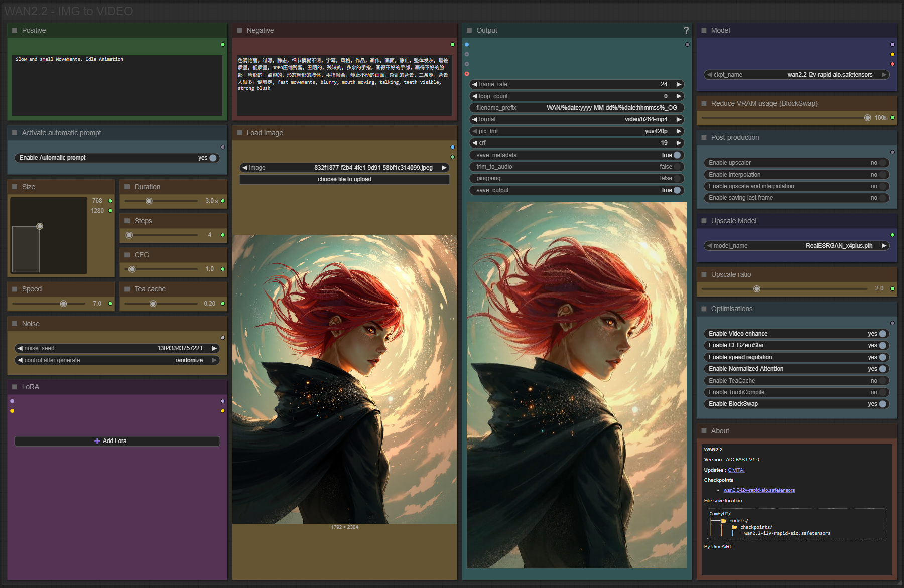Toggle Enable Automatic prompt switch

tap(213, 158)
